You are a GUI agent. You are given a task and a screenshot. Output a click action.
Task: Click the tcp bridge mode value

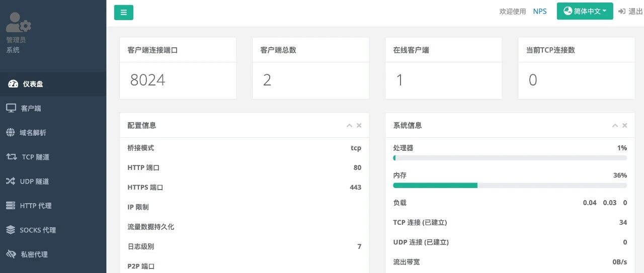pos(356,148)
